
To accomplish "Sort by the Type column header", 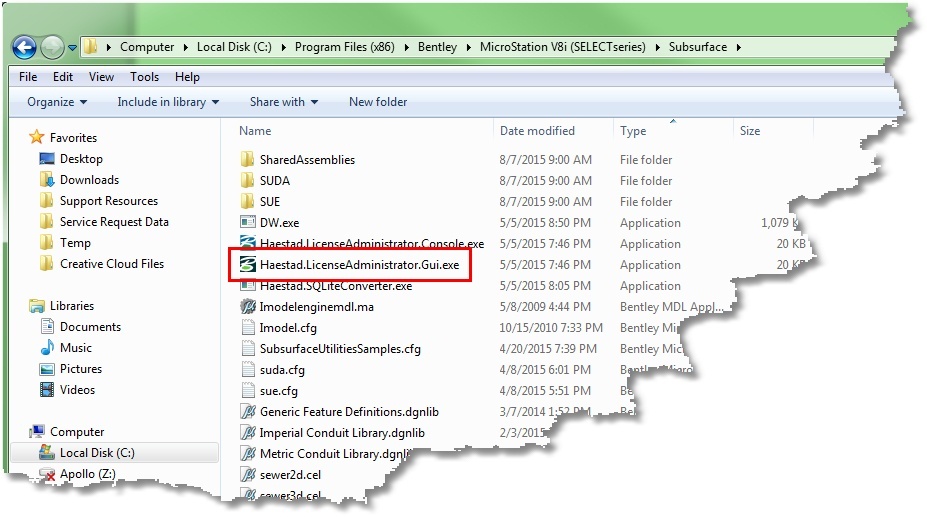I will click(x=633, y=131).
